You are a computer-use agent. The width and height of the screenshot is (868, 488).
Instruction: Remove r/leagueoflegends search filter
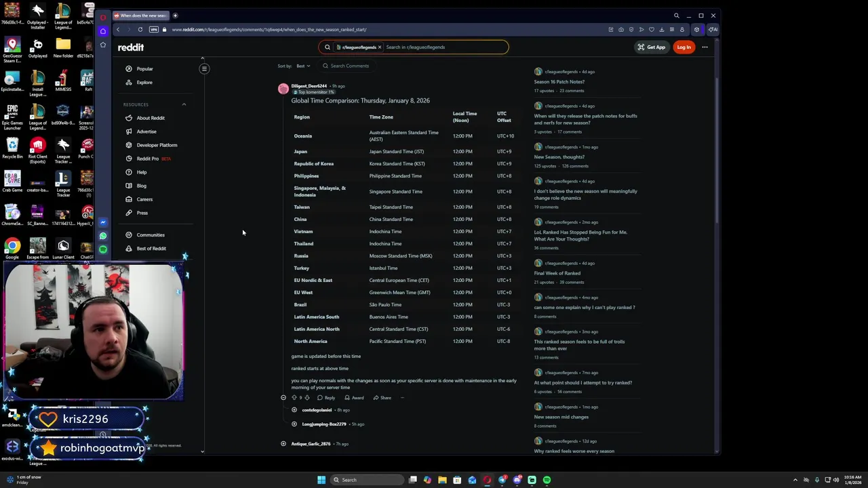(x=380, y=47)
